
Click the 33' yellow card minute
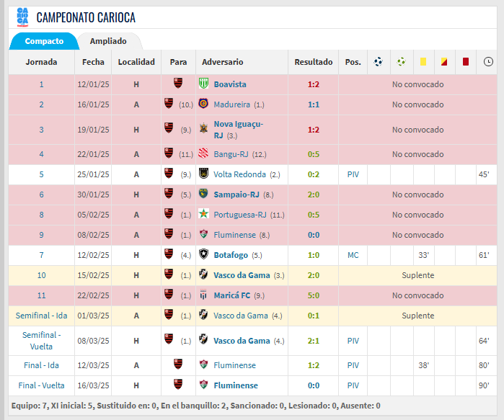424,255
